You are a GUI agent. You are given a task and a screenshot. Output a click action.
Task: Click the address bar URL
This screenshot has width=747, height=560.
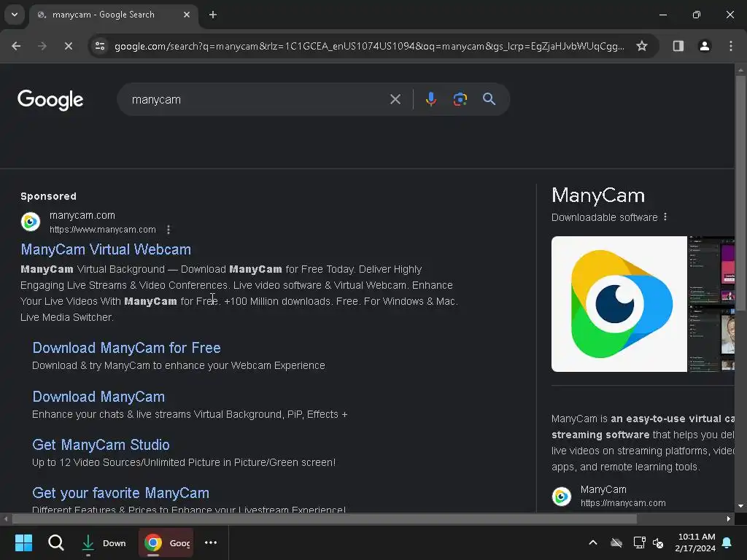(x=369, y=46)
